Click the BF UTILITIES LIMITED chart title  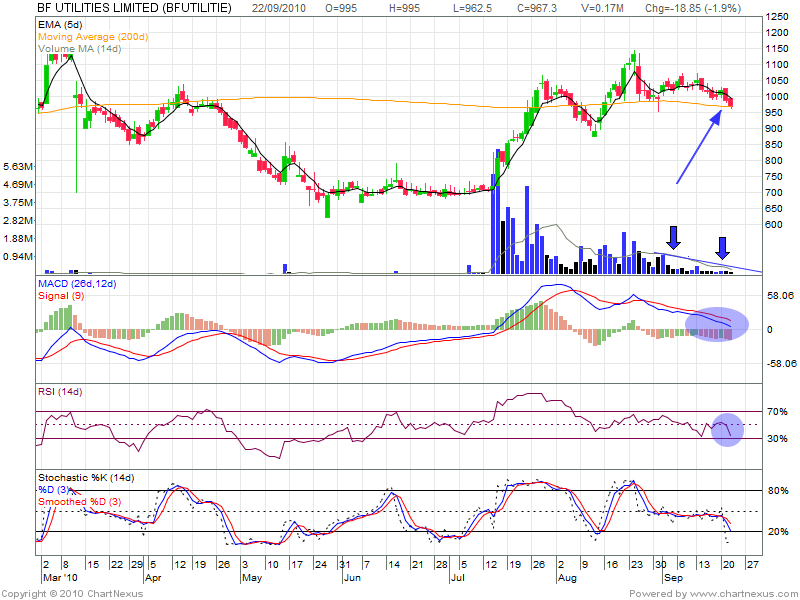click(134, 7)
